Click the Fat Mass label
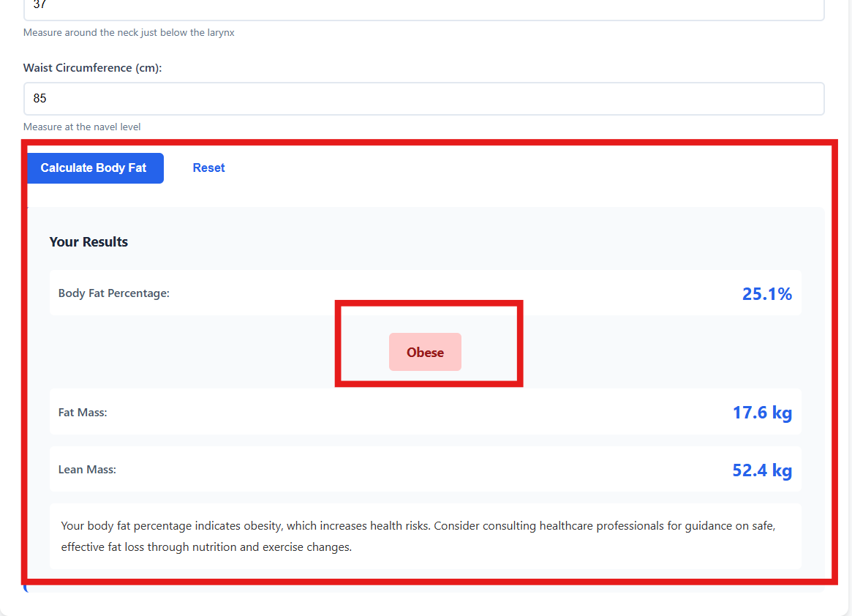Screen dimensions: 852x616 83,413
